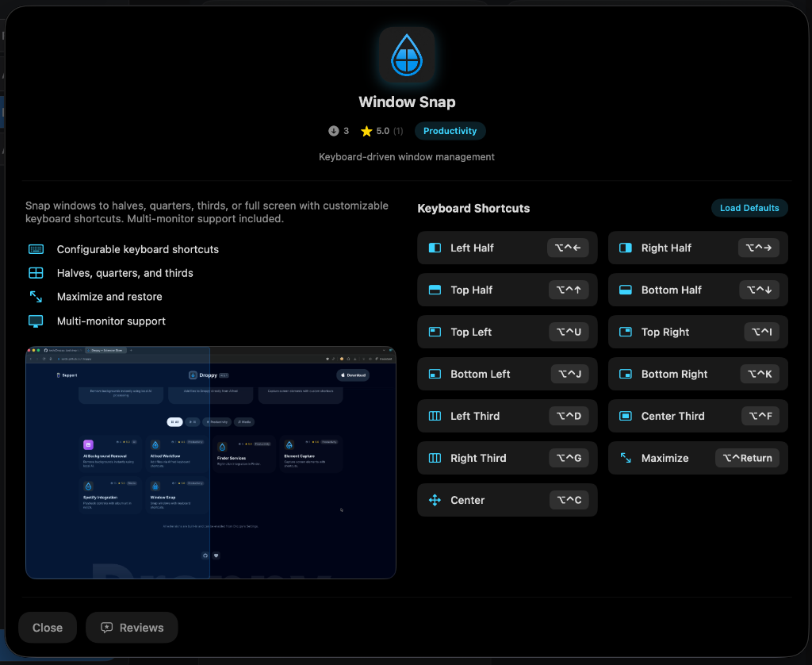Open the Reviews section
Viewport: 812px width, 665px height.
click(132, 628)
